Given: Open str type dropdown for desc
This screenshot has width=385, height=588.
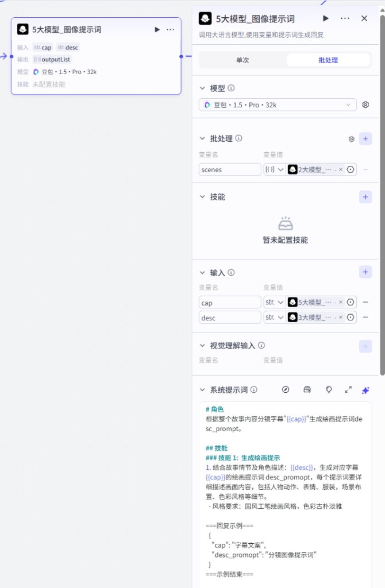Looking at the screenshot, I should point(274,317).
